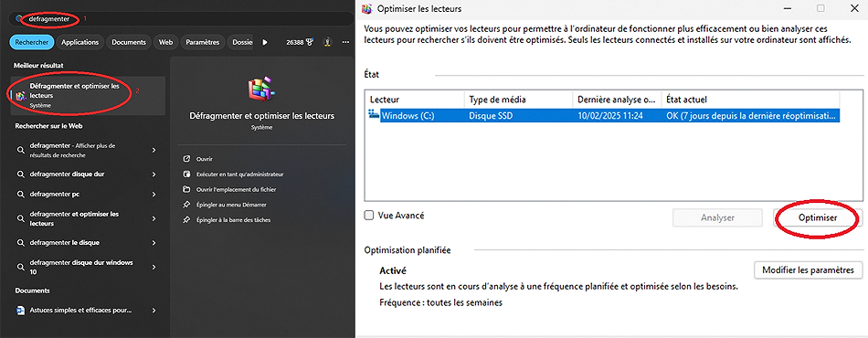Click the magnifier icon beside "defragmenter disque dur"

[20, 174]
